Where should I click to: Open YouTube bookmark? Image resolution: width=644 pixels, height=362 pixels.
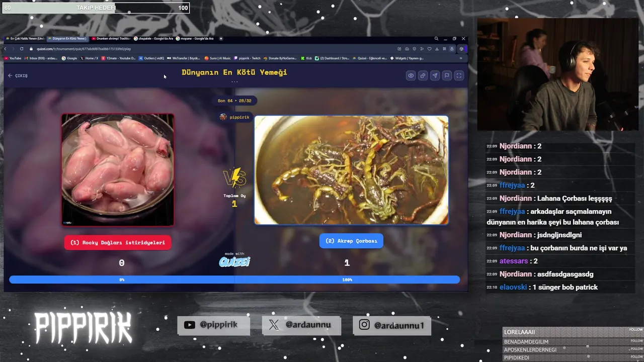(13, 58)
